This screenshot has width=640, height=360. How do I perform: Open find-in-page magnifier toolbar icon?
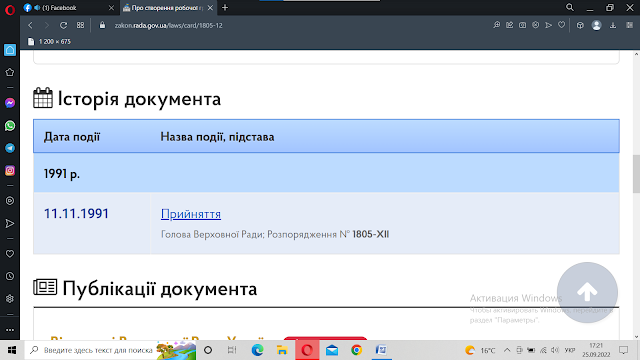pyautogui.click(x=496, y=25)
